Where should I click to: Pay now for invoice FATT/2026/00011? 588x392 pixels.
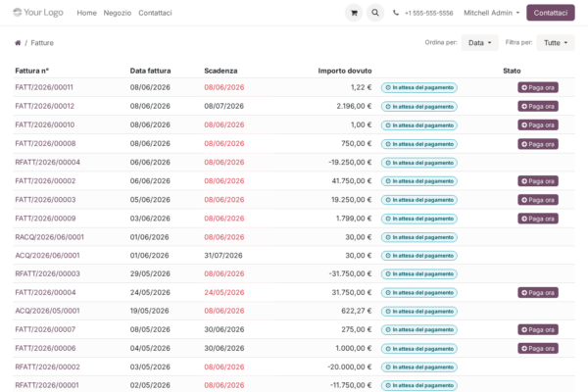click(x=538, y=87)
